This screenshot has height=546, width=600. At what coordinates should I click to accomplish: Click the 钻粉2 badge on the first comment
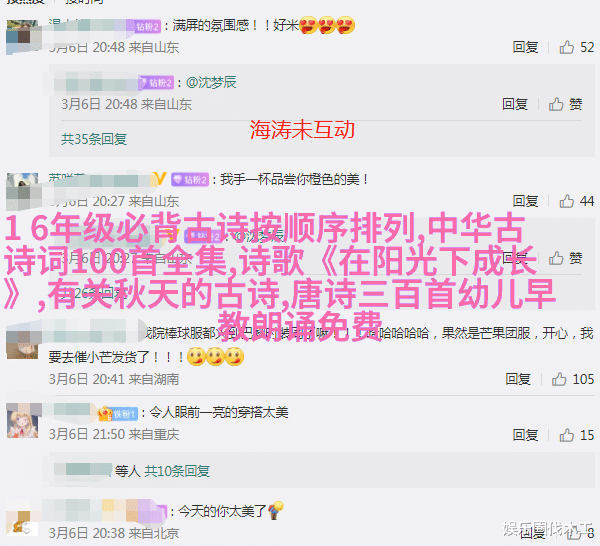point(148,26)
